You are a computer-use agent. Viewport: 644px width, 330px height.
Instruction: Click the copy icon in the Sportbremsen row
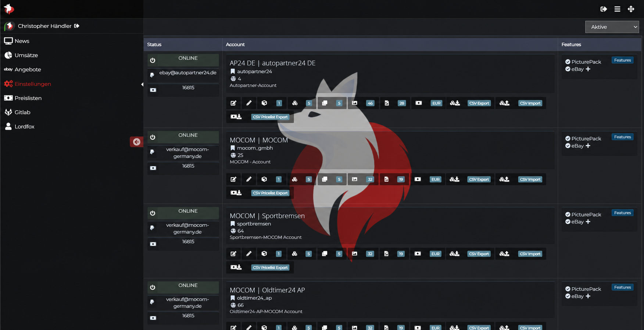pyautogui.click(x=325, y=254)
